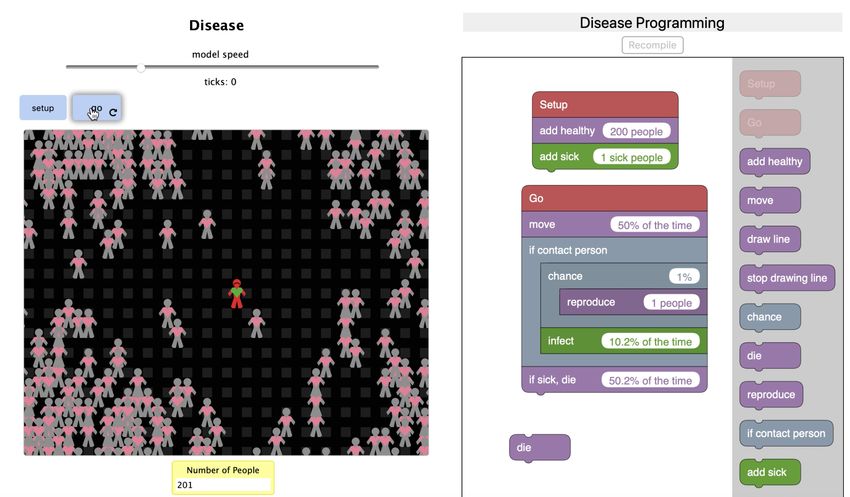The height and width of the screenshot is (497, 850).
Task: Select the infect block in workspace
Action: [x=624, y=341]
